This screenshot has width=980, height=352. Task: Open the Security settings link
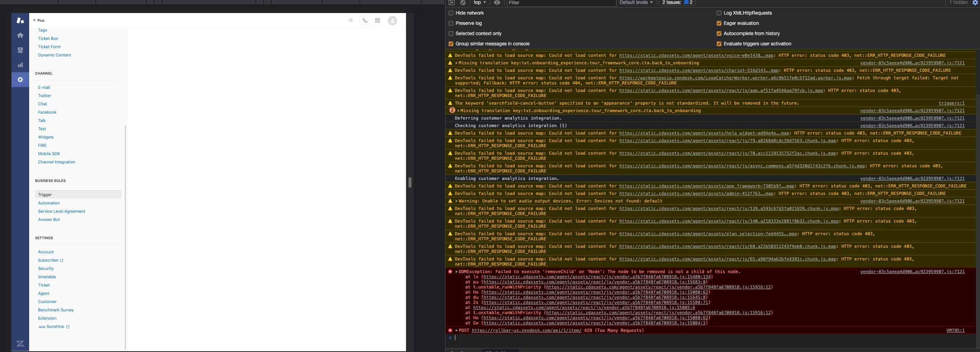(x=46, y=268)
